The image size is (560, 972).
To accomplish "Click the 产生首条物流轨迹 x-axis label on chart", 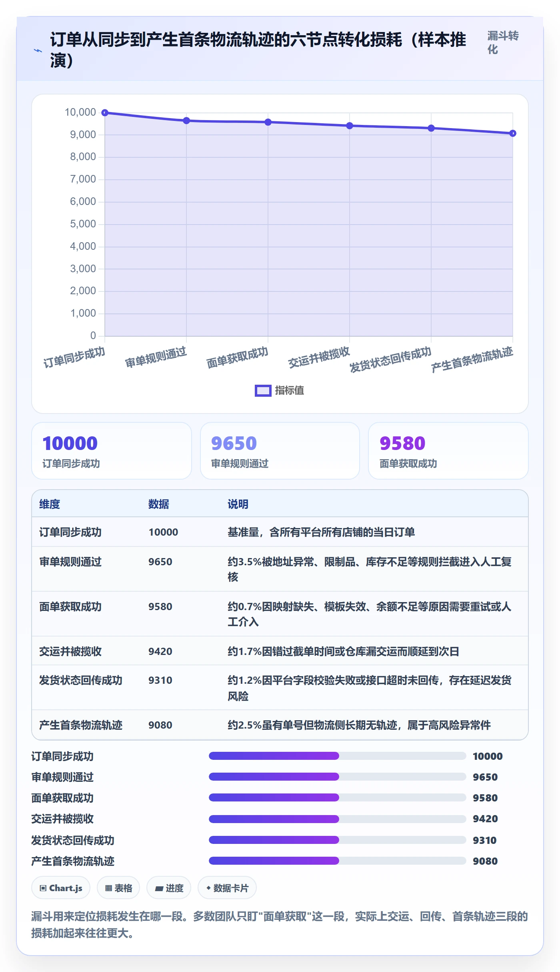I will coord(472,359).
